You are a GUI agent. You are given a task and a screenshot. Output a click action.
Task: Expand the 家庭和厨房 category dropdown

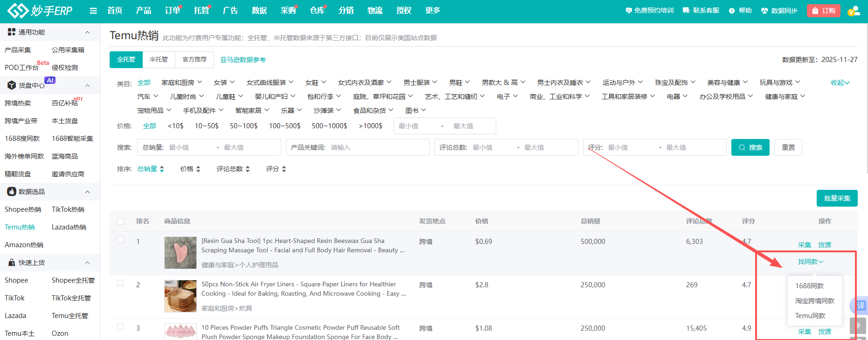pyautogui.click(x=181, y=83)
